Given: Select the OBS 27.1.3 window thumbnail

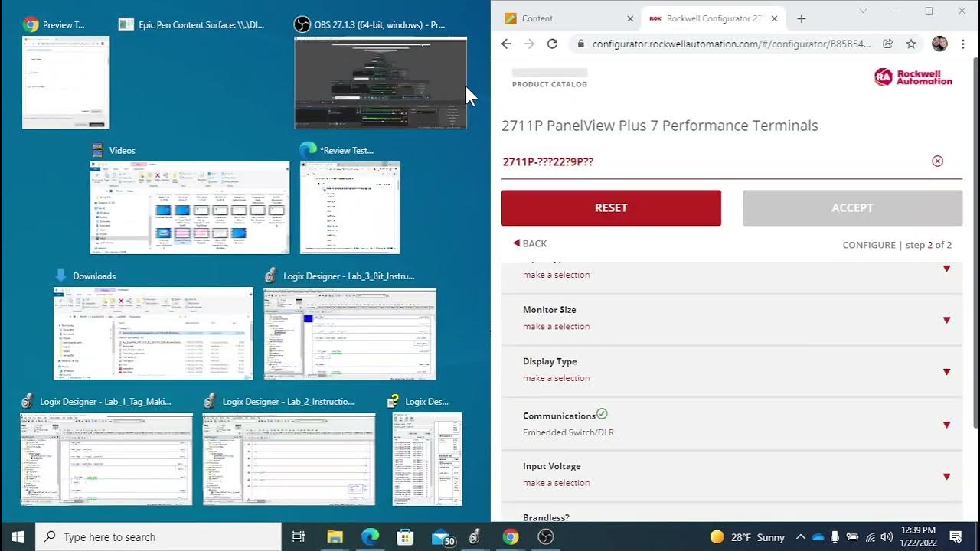Looking at the screenshot, I should 381,83.
